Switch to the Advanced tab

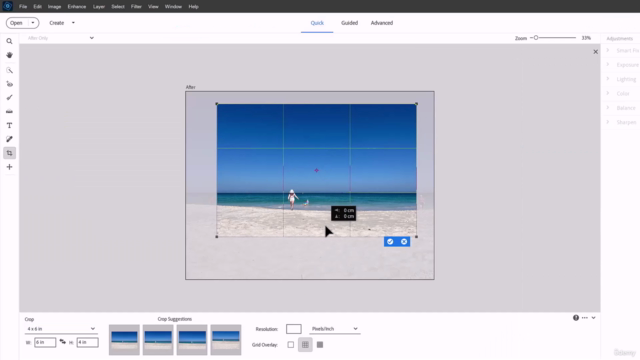click(x=382, y=23)
